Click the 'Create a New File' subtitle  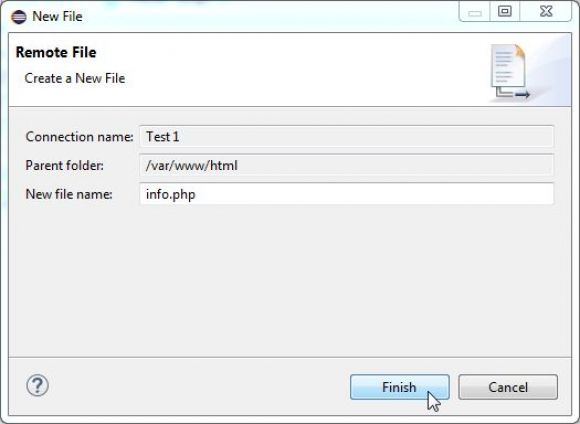[x=75, y=78]
